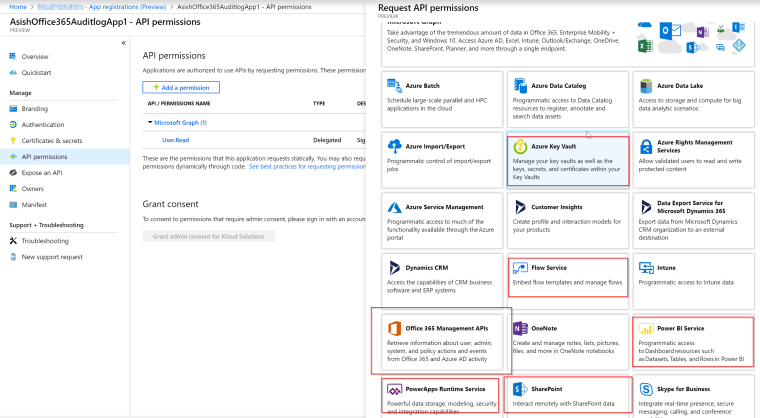This screenshot has height=418, width=760.
Task: Click Grant admin consent for Kloud Solutions
Action: click(x=208, y=236)
